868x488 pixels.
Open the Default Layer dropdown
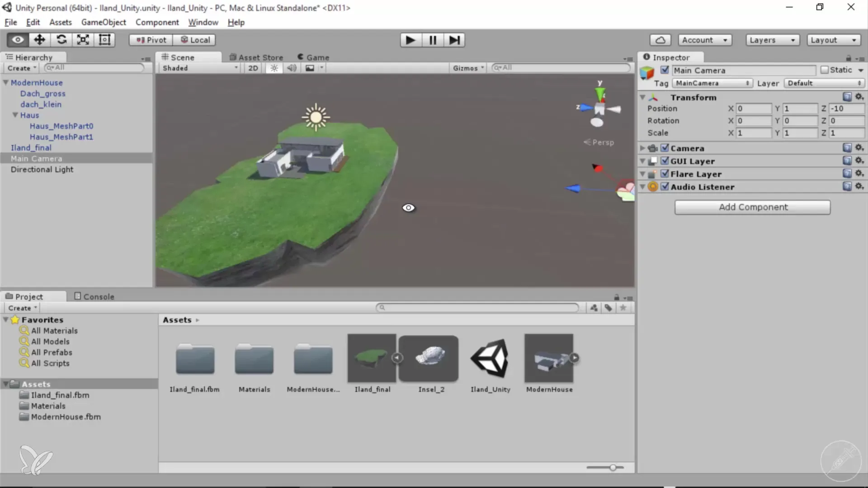tap(825, 83)
